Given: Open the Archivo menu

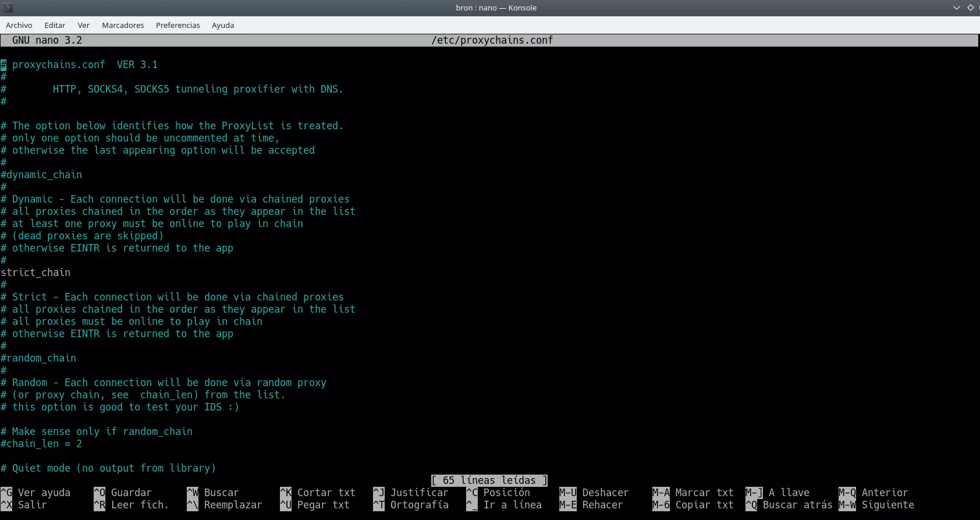Looking at the screenshot, I should pos(19,25).
